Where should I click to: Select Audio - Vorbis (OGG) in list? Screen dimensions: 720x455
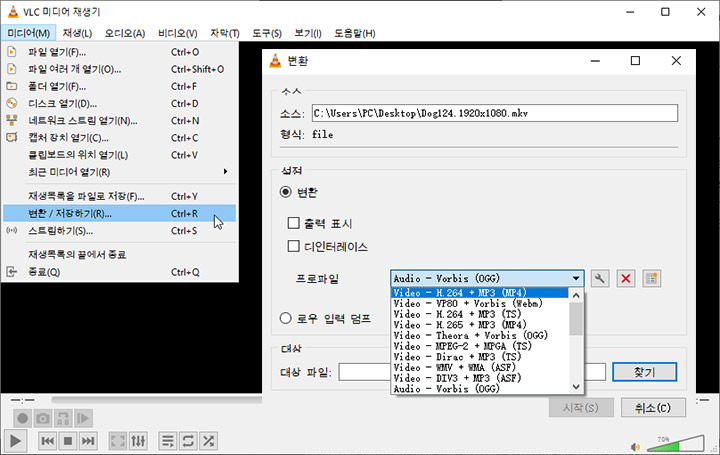pos(480,389)
